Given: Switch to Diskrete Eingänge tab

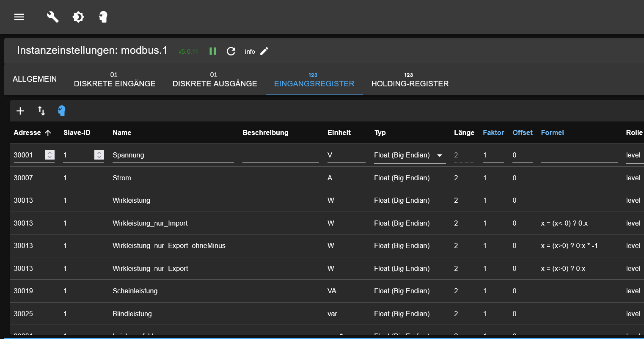Looking at the screenshot, I should coord(115,79).
